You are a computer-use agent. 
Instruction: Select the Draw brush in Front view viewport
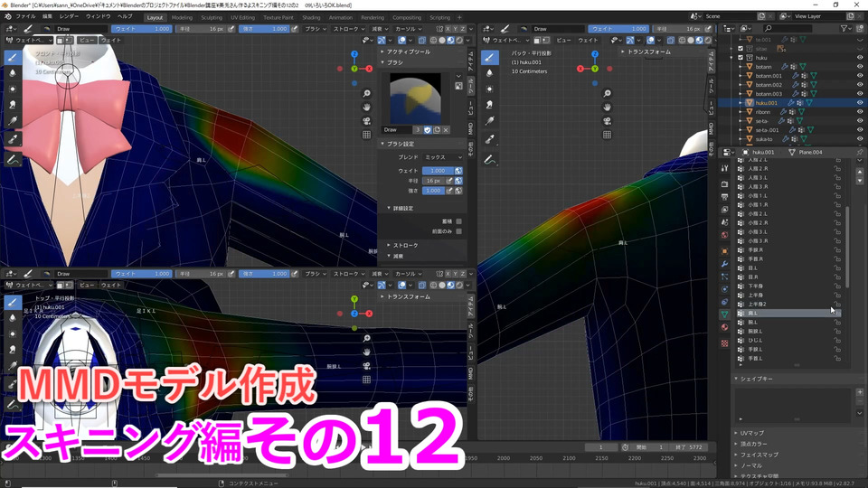point(13,58)
